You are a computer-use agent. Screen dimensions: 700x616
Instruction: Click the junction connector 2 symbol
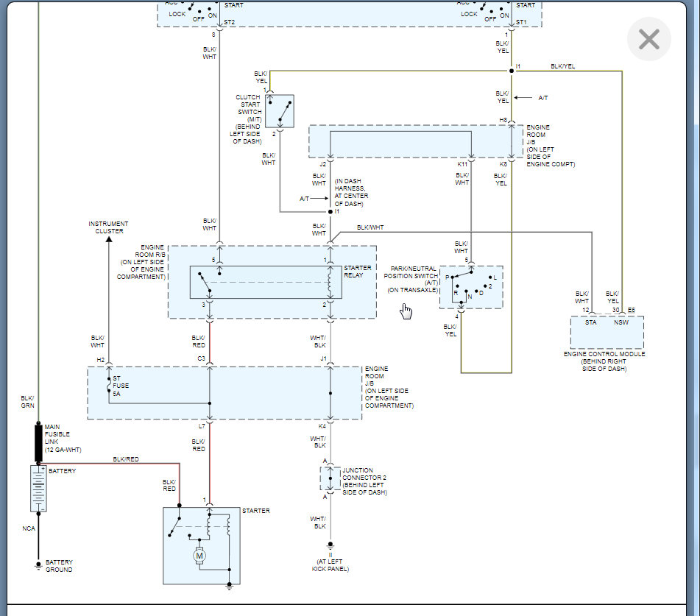[330, 478]
